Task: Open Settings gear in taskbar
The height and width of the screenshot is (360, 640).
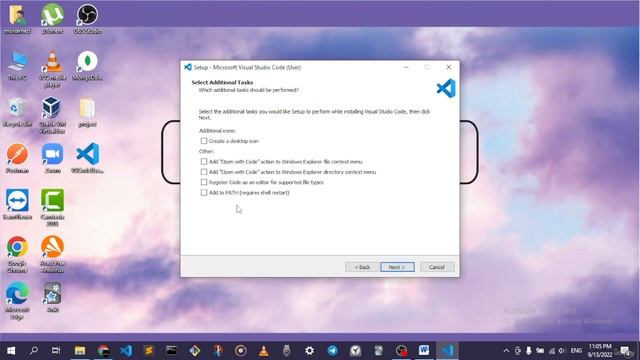Action: point(310,351)
